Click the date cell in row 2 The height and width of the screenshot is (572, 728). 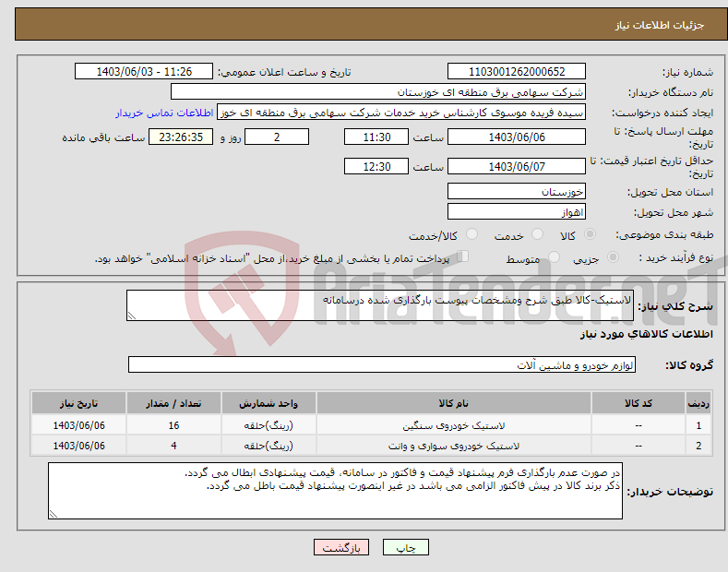pyautogui.click(x=79, y=446)
